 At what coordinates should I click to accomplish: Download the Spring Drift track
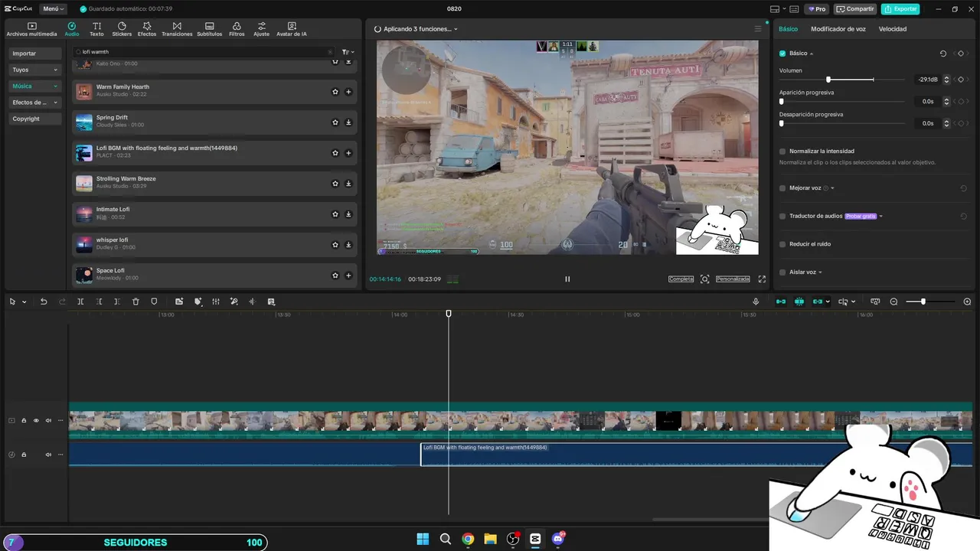348,122
